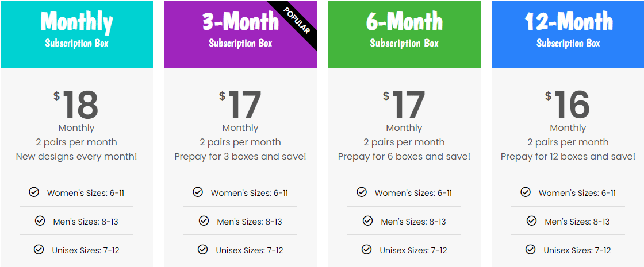Viewport: 644px width, 267px height.
Task: Select the teal Monthly Subscription Box header
Action: 76,34
